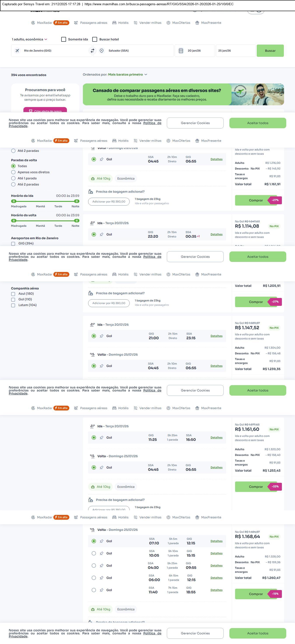Click the MaxRadar radar icon in top navigation
Image resolution: width=295 pixels, height=644 pixels.
(x=33, y=23)
